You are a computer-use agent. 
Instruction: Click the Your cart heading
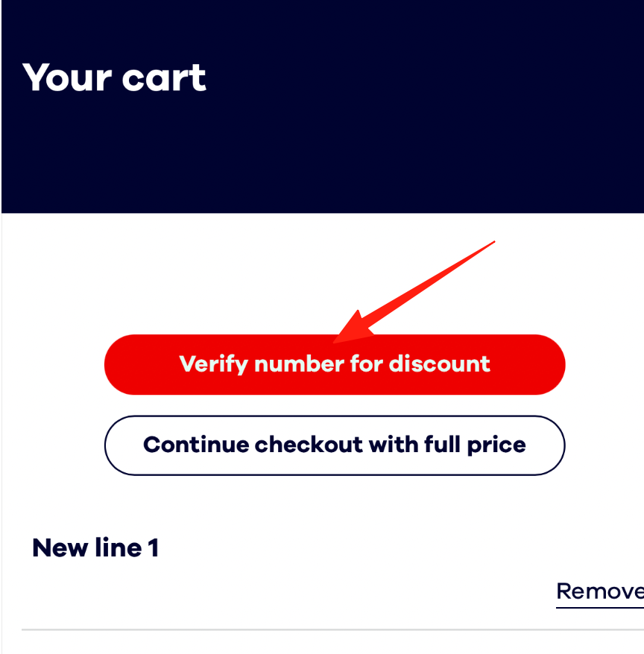114,77
